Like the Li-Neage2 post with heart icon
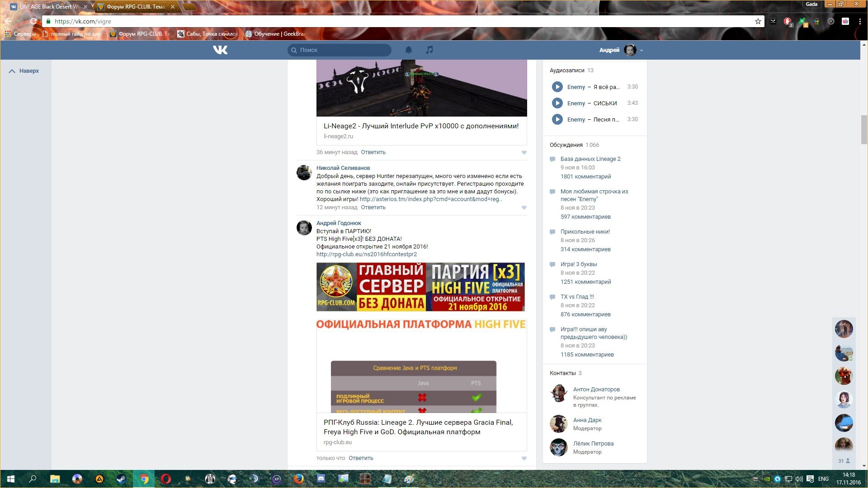The image size is (868, 488). (524, 153)
